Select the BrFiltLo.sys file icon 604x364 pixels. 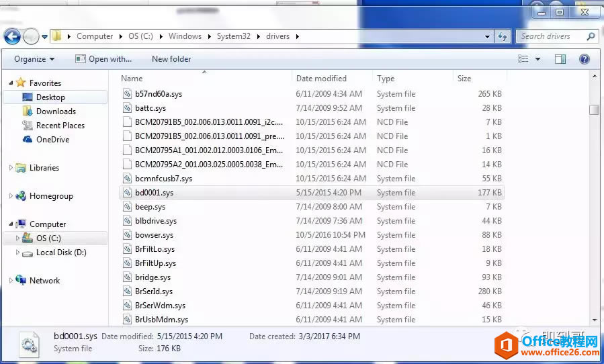pyautogui.click(x=128, y=249)
